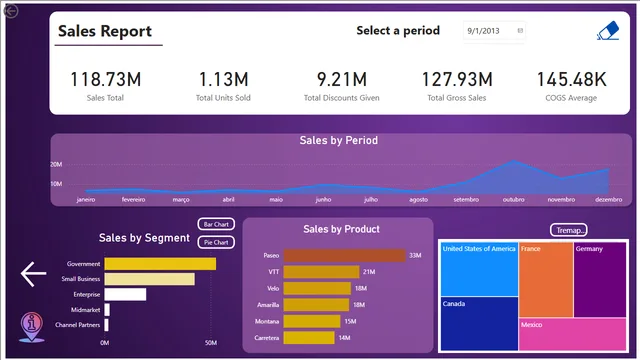Click the Sales Report title
640x360 pixels.
105,31
